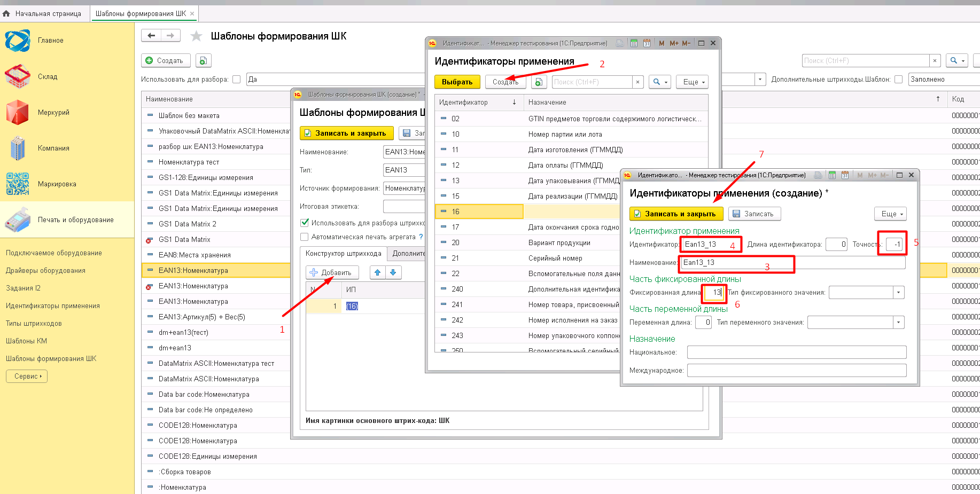Open the Компания section
This screenshot has height=494, width=980.
(x=53, y=148)
